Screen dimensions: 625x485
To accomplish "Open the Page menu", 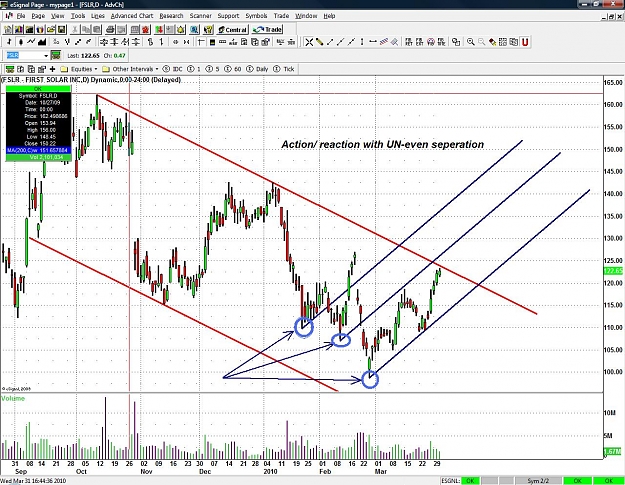I will click(x=38, y=16).
